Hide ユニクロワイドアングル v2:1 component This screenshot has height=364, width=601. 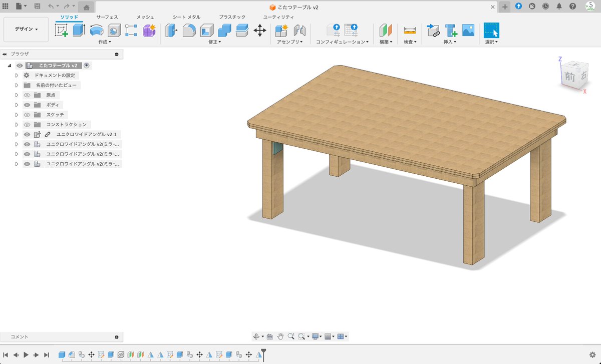[x=28, y=134]
